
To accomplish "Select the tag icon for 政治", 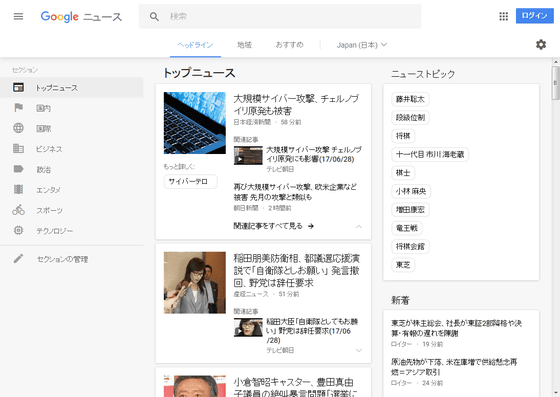I will 18,169.
